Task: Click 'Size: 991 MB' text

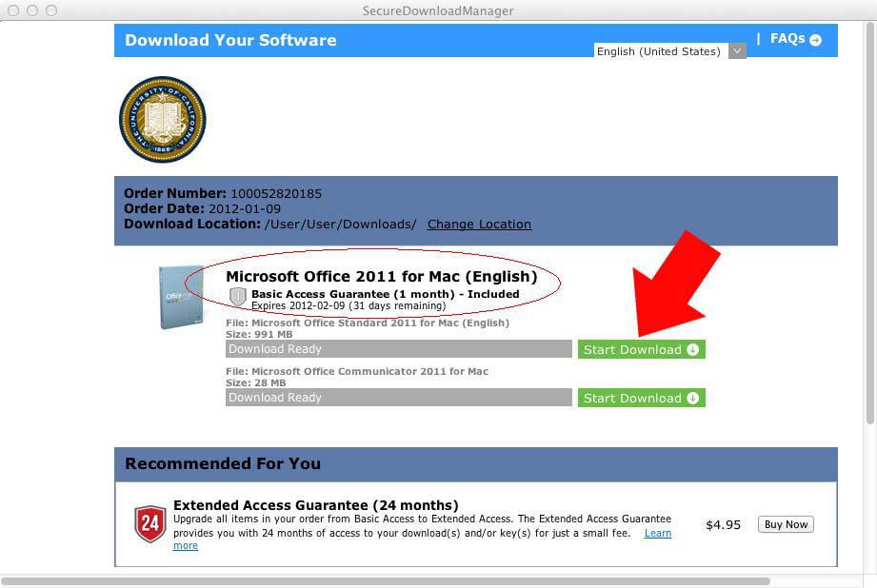Action: click(x=260, y=334)
